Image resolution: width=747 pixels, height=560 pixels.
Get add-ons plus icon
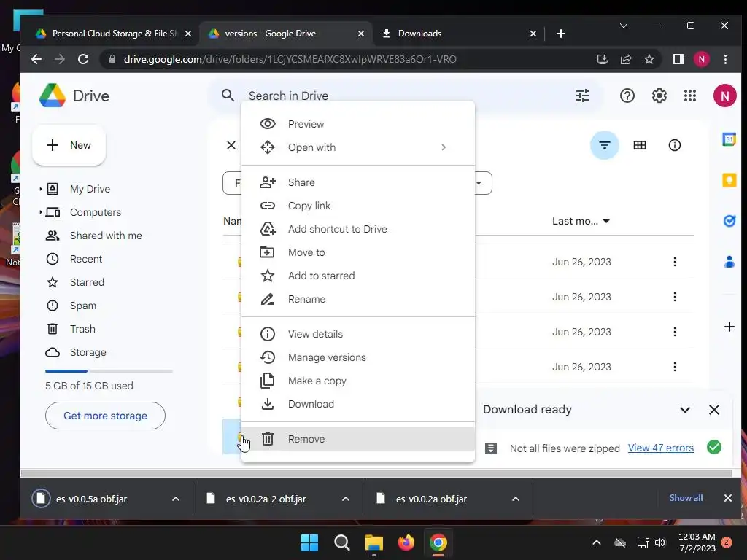pos(729,327)
